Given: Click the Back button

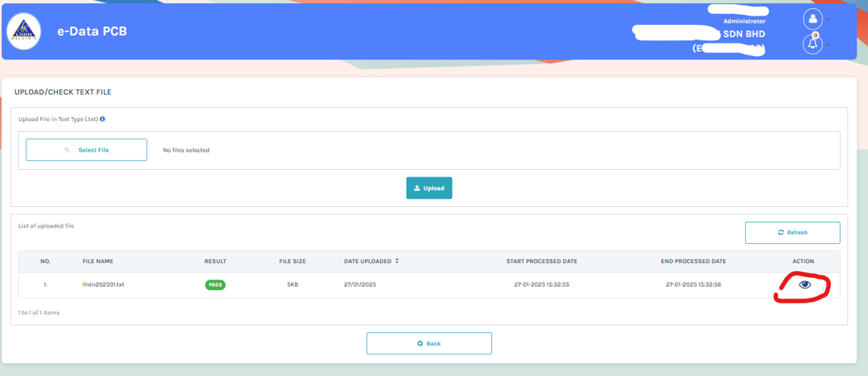Looking at the screenshot, I should 429,343.
